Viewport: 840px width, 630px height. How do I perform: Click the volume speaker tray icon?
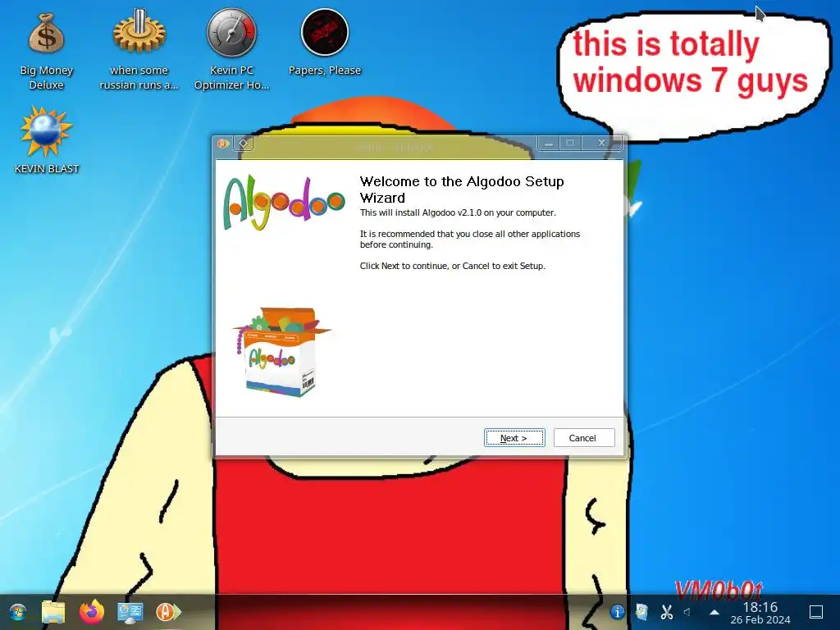[x=687, y=612]
